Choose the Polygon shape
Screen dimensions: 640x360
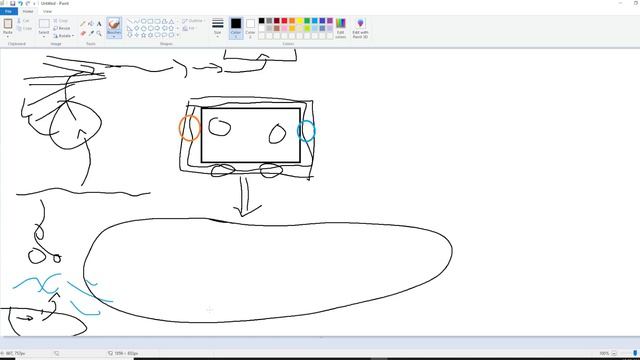[164, 21]
